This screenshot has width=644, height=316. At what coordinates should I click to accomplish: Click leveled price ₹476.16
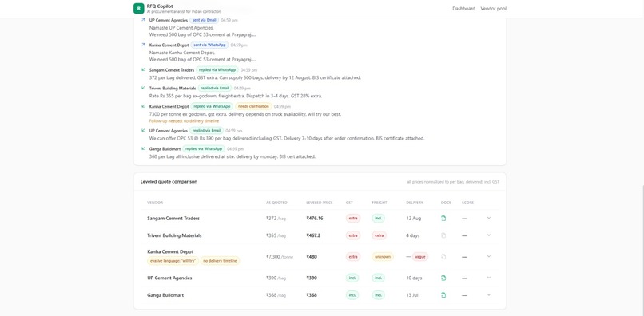315,219
